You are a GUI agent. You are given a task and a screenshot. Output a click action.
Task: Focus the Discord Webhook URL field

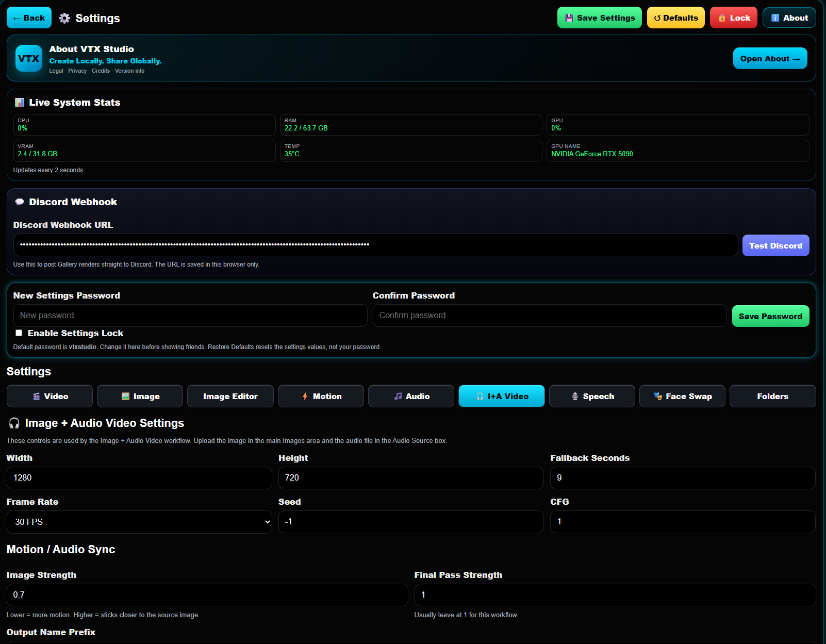pos(375,245)
